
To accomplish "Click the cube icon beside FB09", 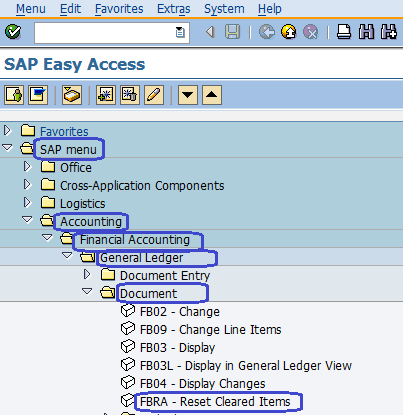I will 128,329.
